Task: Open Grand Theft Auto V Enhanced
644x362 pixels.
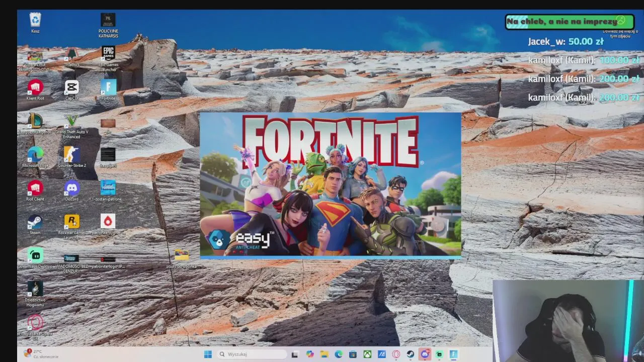Action: (71, 126)
